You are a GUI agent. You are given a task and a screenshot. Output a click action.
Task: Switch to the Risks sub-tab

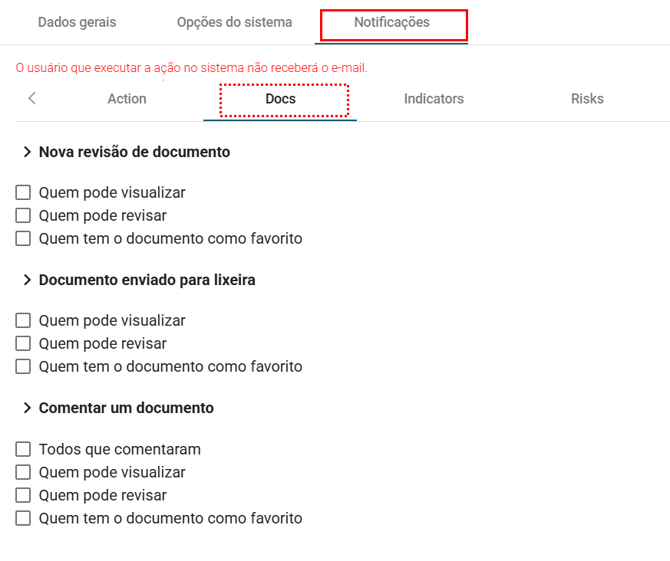pos(587,99)
